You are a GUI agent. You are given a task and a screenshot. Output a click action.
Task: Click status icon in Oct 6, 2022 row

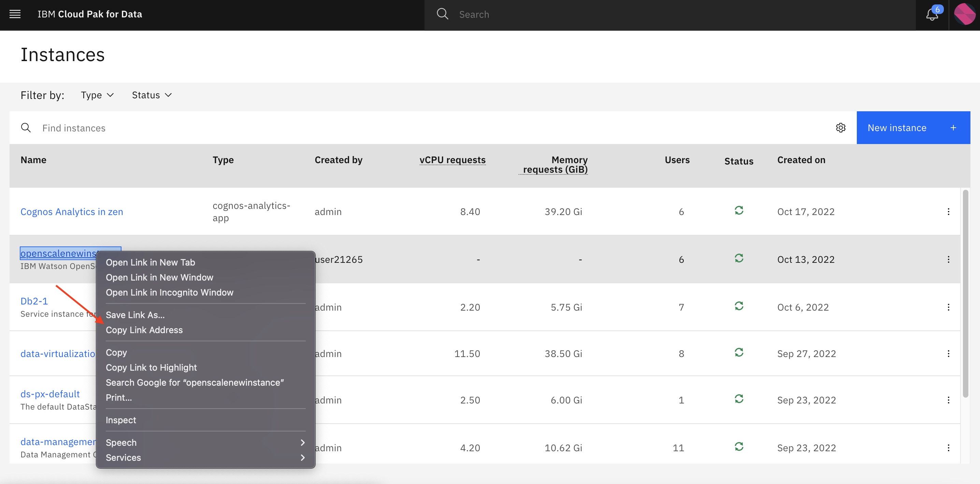click(738, 306)
